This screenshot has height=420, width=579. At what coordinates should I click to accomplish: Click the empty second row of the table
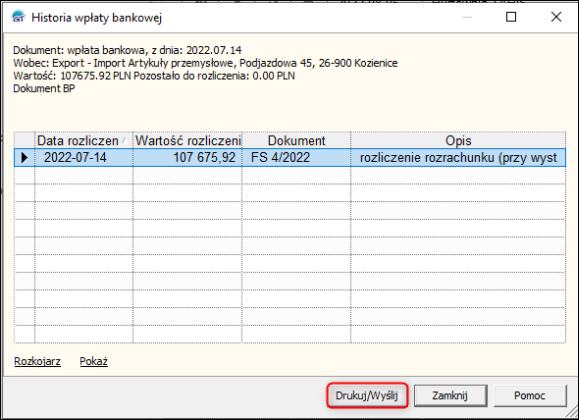[x=290, y=175]
